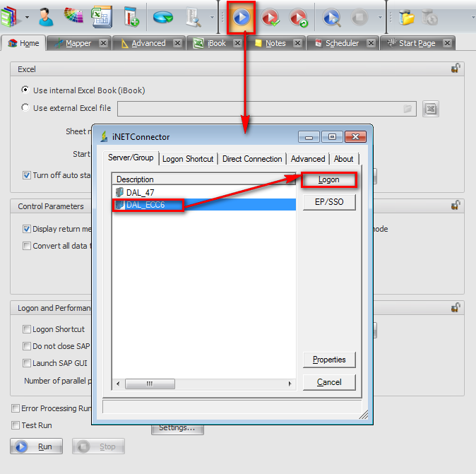476x474 pixels.
Task: Click red play icon with green checkmark
Action: pyautogui.click(x=270, y=18)
